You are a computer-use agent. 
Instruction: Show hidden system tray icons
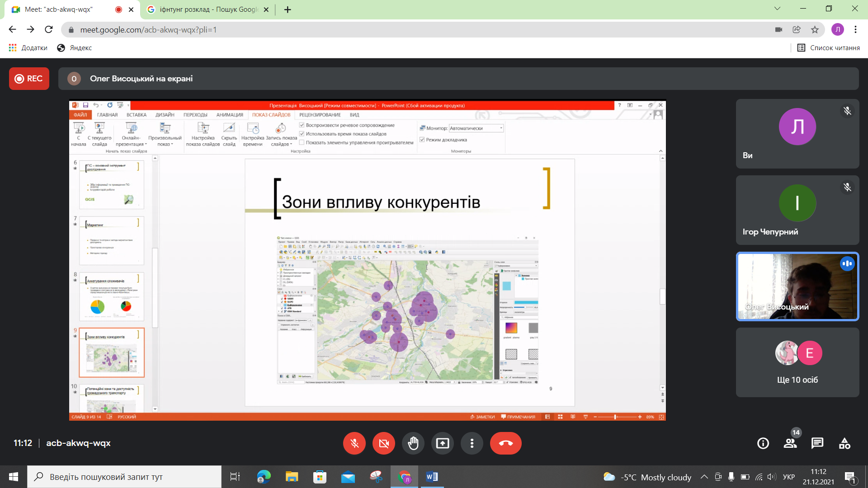click(704, 477)
